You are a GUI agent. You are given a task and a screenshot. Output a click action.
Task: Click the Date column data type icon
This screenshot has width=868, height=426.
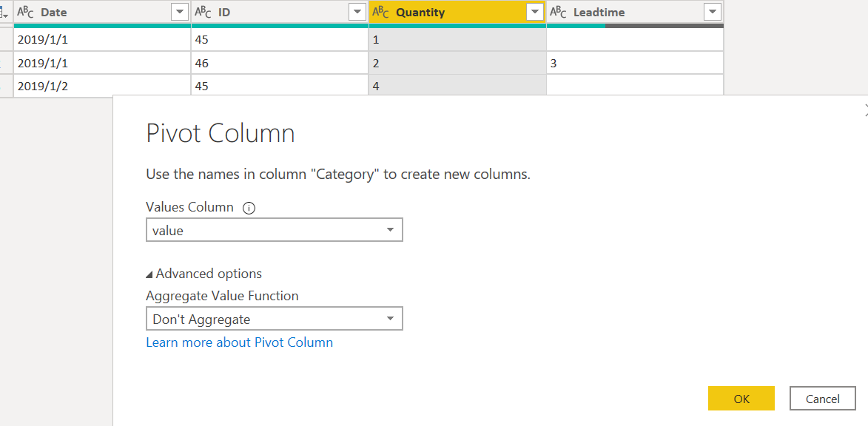point(26,12)
